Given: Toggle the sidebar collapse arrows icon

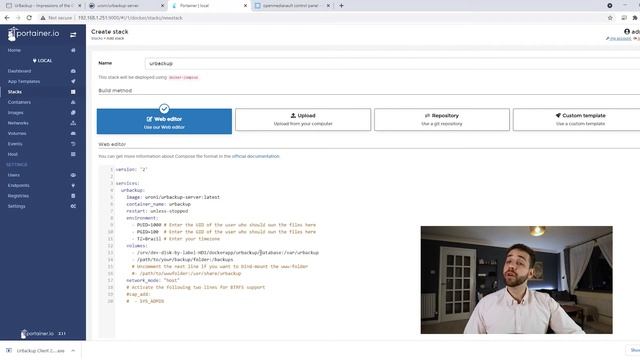Looking at the screenshot, I should click(73, 35).
